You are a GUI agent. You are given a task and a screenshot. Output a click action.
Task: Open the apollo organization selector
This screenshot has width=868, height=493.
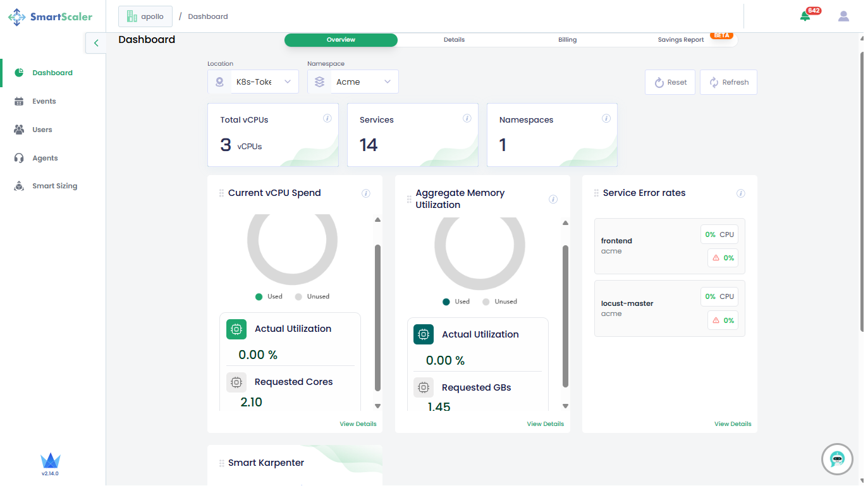click(x=145, y=16)
